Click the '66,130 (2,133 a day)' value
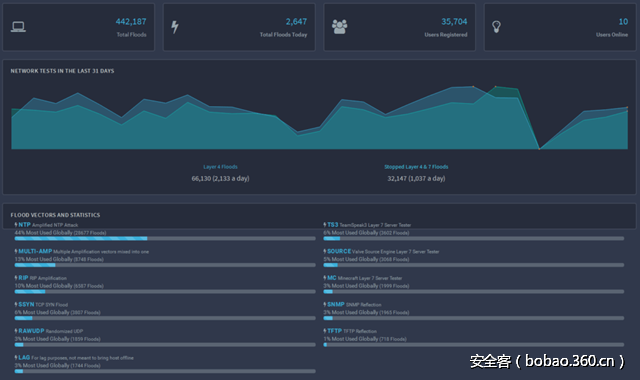This screenshot has width=640, height=380. coord(220,178)
